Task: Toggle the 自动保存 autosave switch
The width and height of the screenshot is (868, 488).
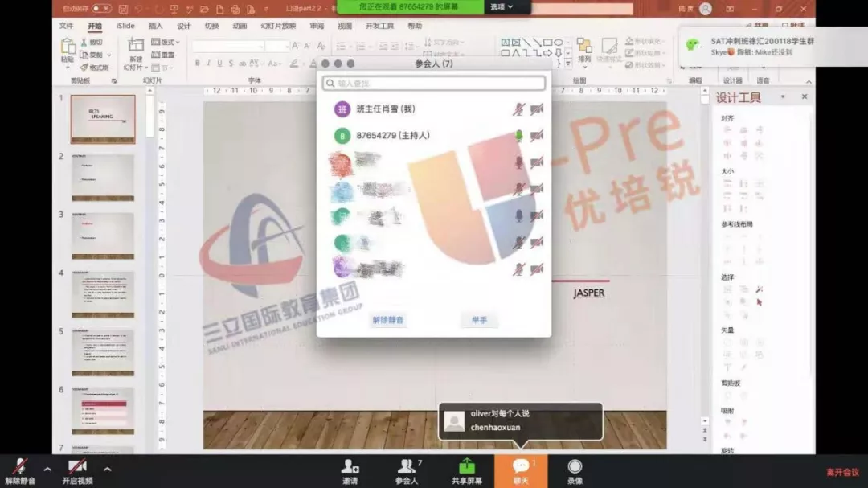Action: tap(101, 9)
